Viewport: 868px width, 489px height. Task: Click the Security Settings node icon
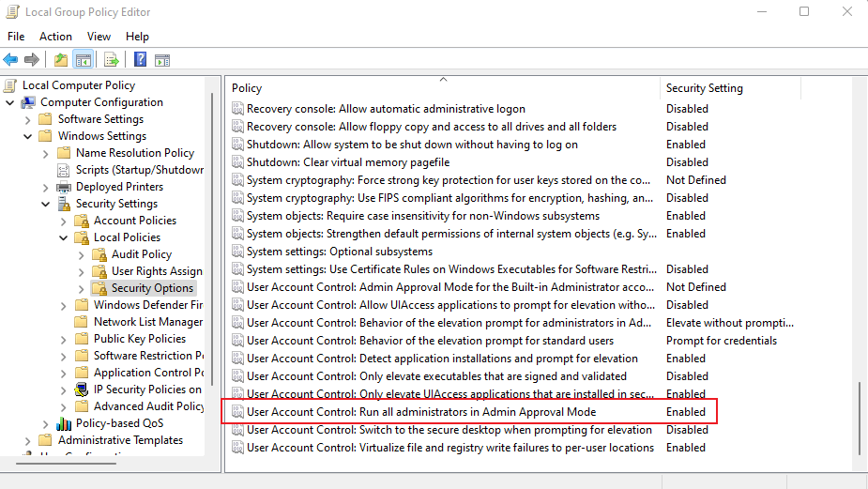[64, 204]
